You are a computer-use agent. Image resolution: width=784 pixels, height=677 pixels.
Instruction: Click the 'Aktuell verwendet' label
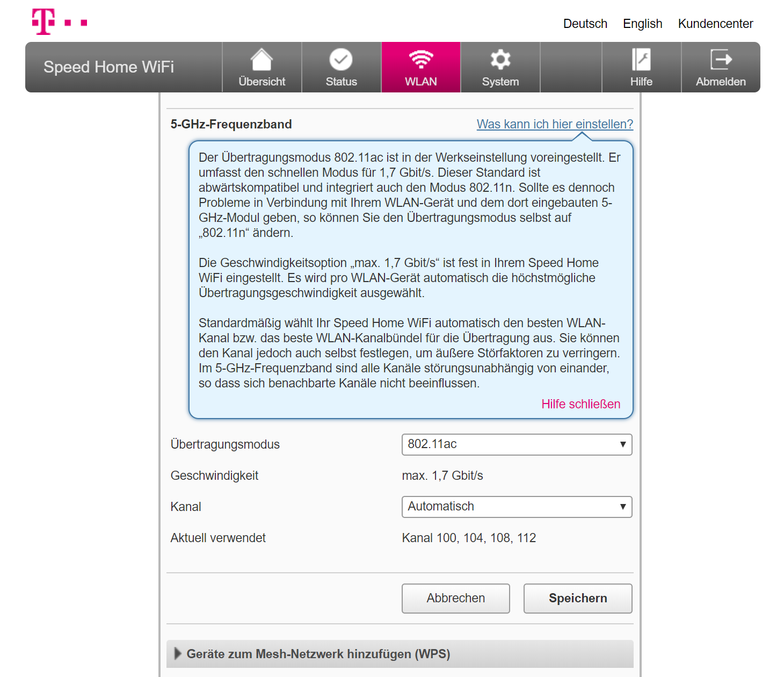tap(218, 538)
